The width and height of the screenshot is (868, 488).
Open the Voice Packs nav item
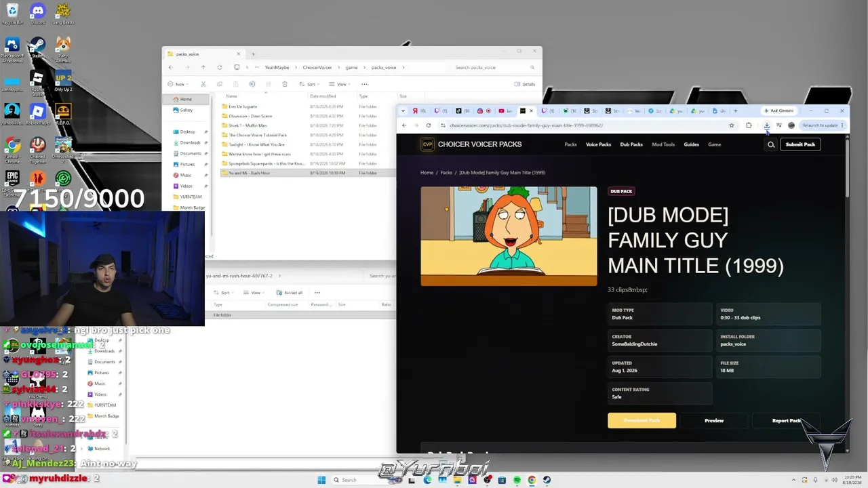pos(598,144)
